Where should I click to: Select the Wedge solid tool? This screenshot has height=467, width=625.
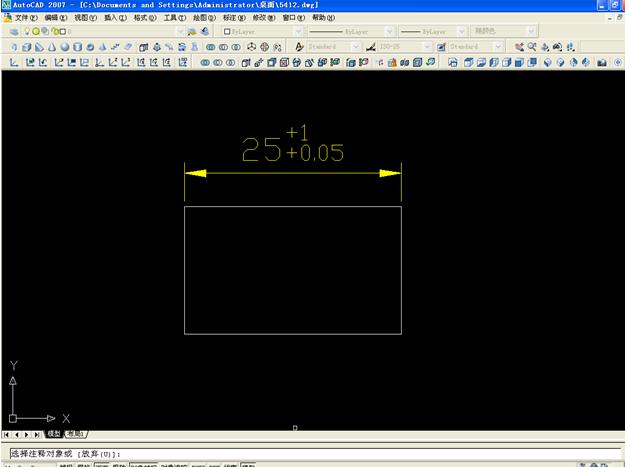(x=39, y=47)
